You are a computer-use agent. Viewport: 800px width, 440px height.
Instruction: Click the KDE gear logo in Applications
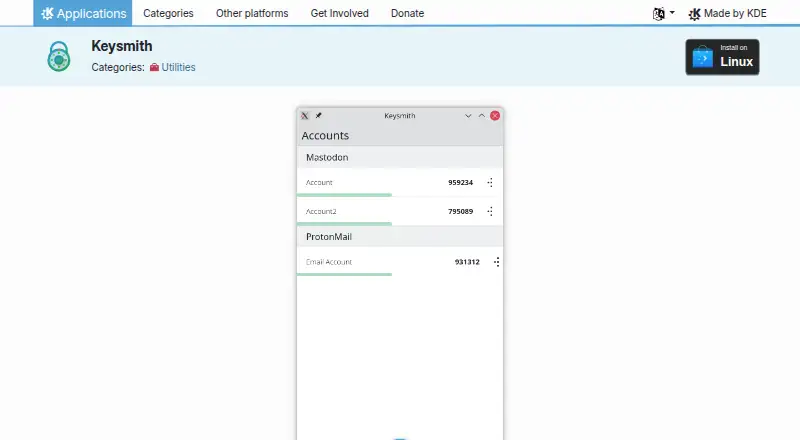(x=47, y=13)
